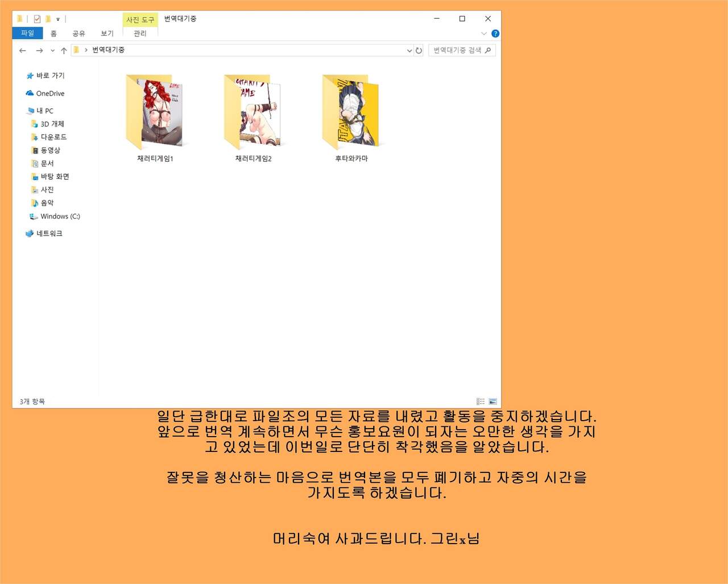Click the 사진 도구 contextual tab header
Screen dimensions: 728x584
pyautogui.click(x=140, y=20)
